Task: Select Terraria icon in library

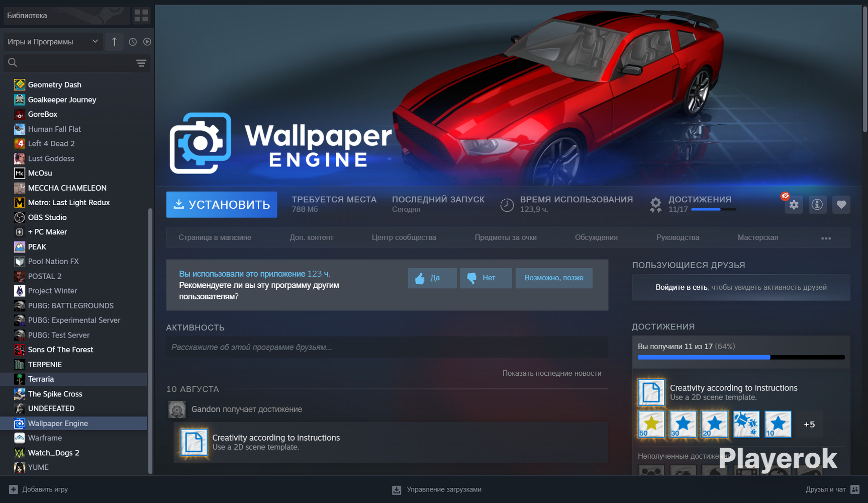Action: pyautogui.click(x=20, y=379)
